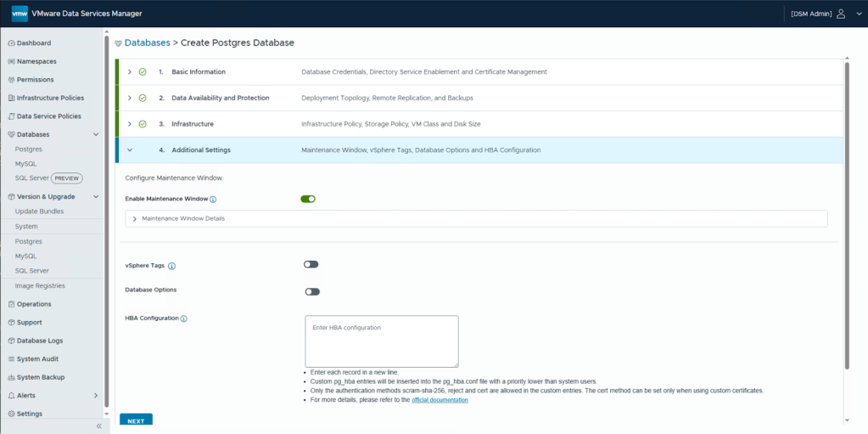Click the System Audit sidebar icon

[x=12, y=359]
